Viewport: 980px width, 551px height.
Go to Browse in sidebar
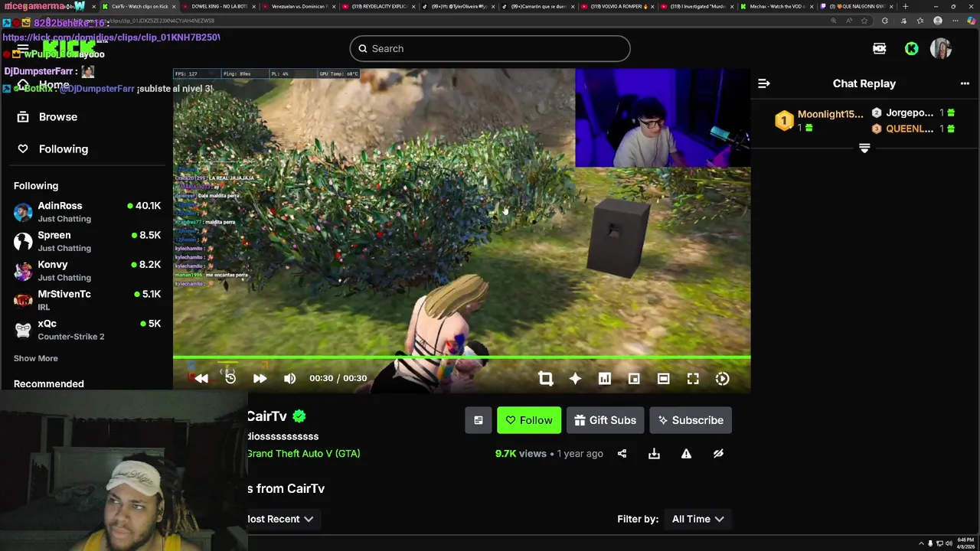coord(49,117)
